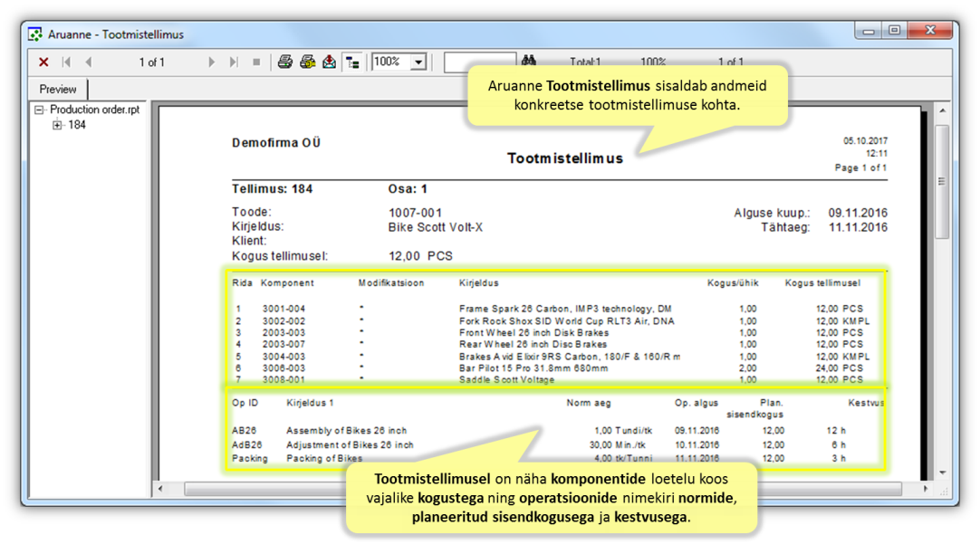The height and width of the screenshot is (544, 980).
Task: Click description 'Bike Scott Volt-X'
Action: [436, 227]
